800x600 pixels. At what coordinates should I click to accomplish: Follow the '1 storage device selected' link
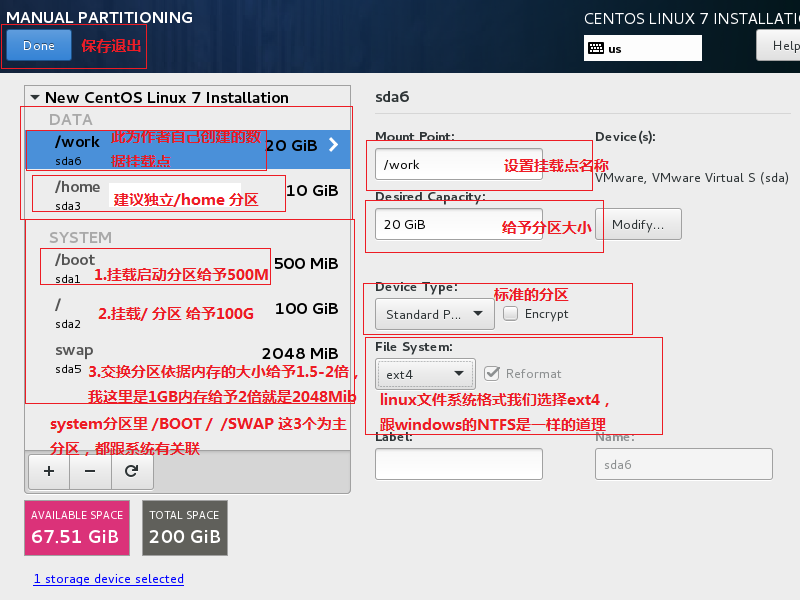point(108,578)
